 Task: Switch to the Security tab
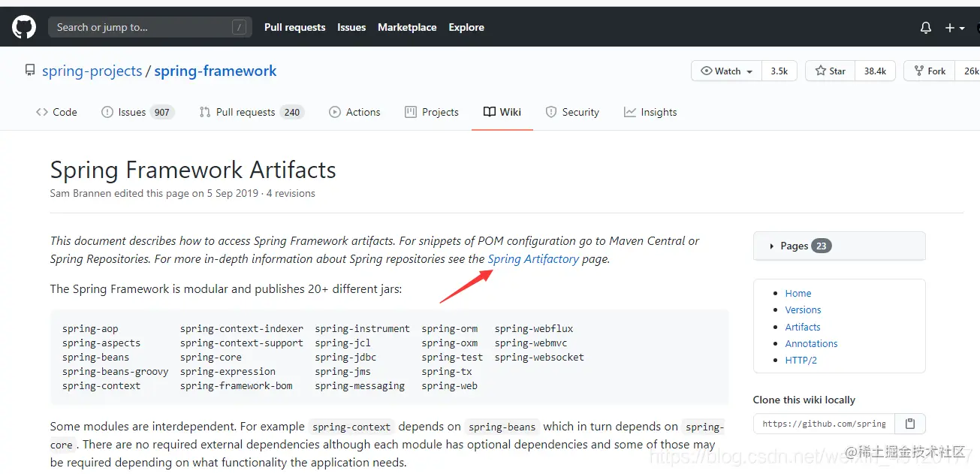point(572,112)
